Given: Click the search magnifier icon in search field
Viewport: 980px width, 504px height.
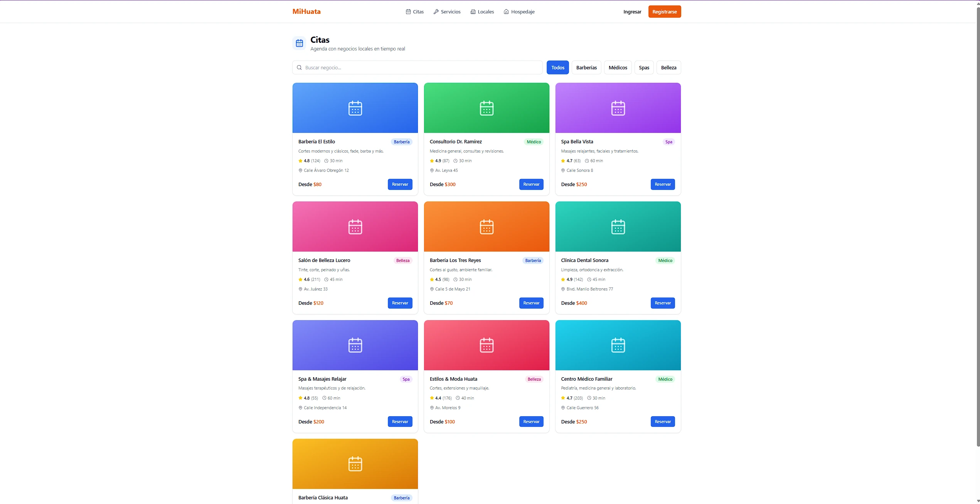Looking at the screenshot, I should [x=299, y=68].
